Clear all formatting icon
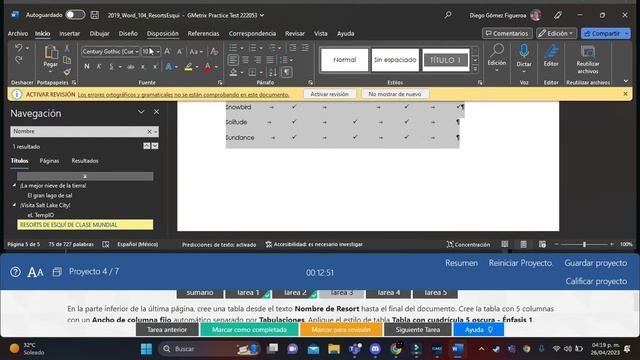Screen dimensions: 640x360 [214, 51]
